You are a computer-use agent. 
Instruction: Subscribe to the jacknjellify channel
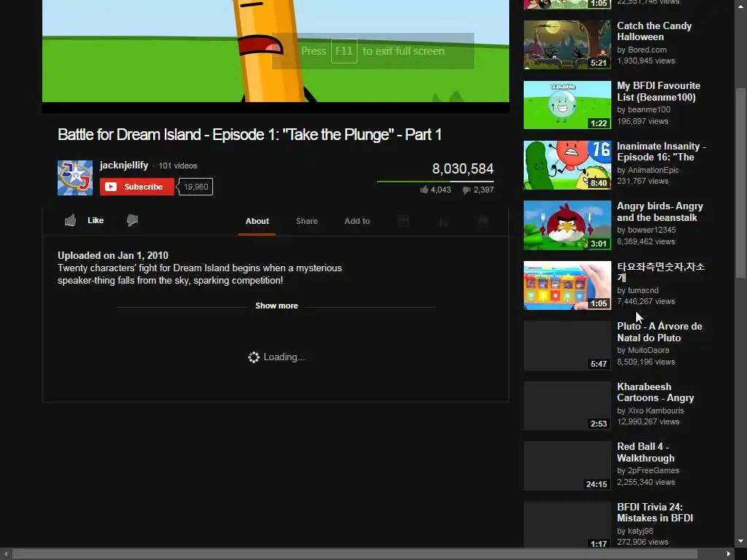[x=137, y=187]
